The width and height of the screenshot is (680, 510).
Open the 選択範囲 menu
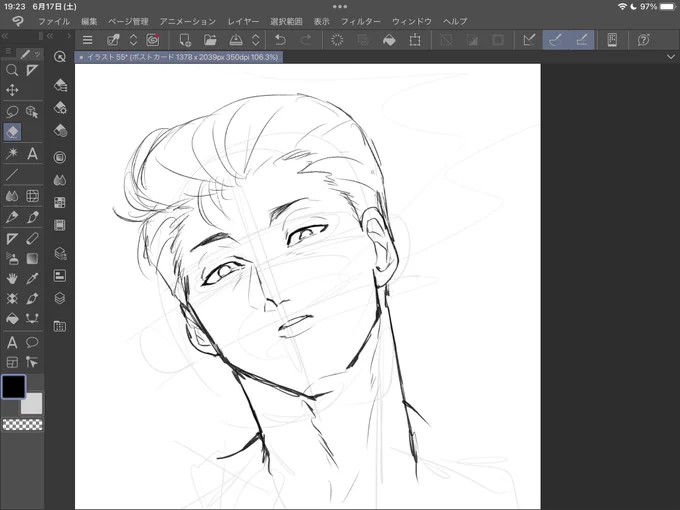click(x=286, y=22)
